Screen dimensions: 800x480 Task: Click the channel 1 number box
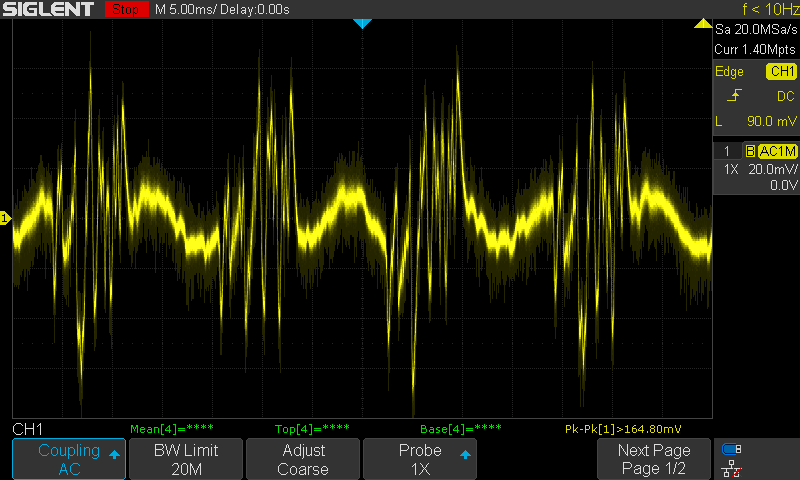point(727,151)
